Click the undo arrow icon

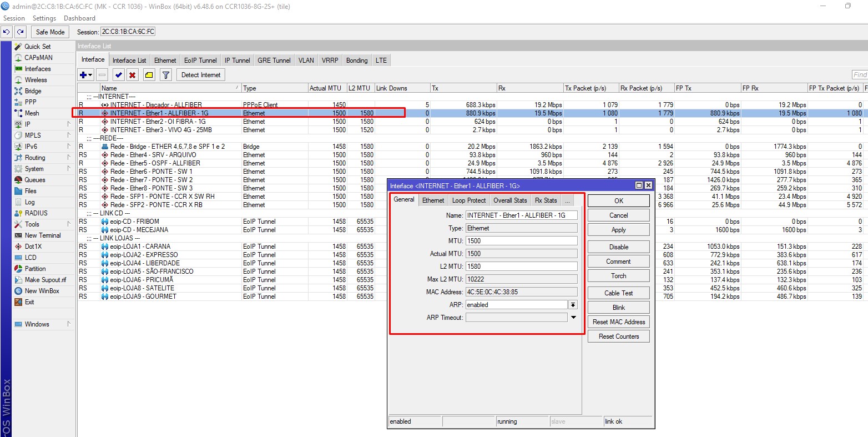(7, 32)
